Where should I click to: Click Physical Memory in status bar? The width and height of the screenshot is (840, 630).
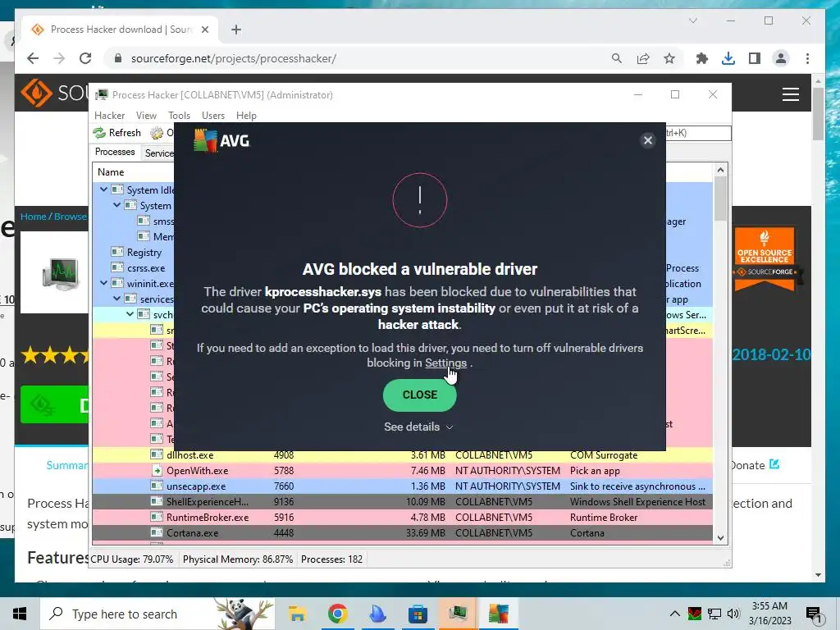pyautogui.click(x=238, y=559)
